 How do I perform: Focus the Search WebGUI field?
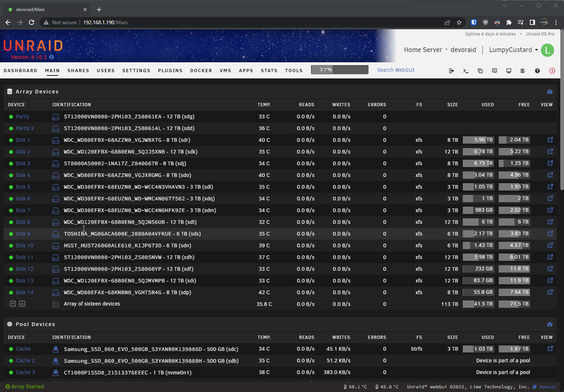point(407,70)
